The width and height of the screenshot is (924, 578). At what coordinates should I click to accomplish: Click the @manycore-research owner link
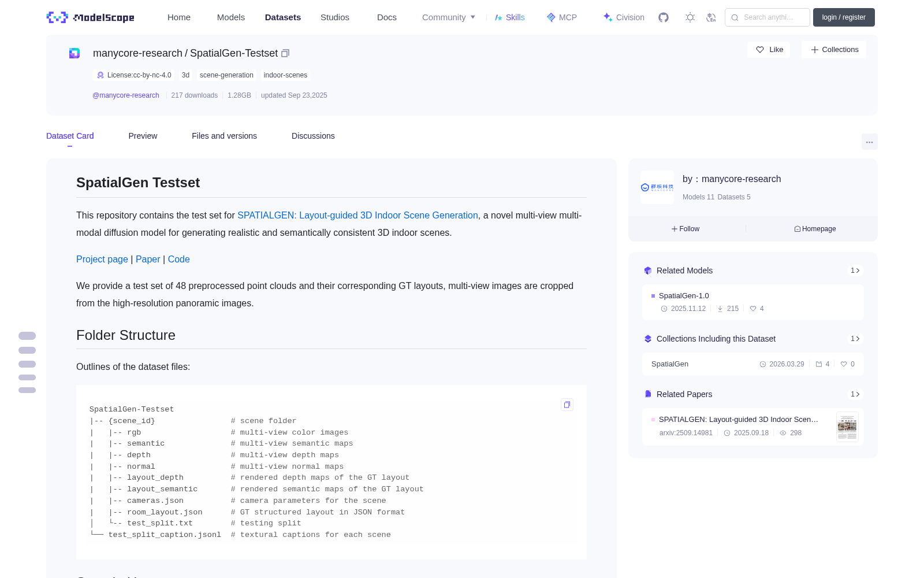click(x=126, y=95)
